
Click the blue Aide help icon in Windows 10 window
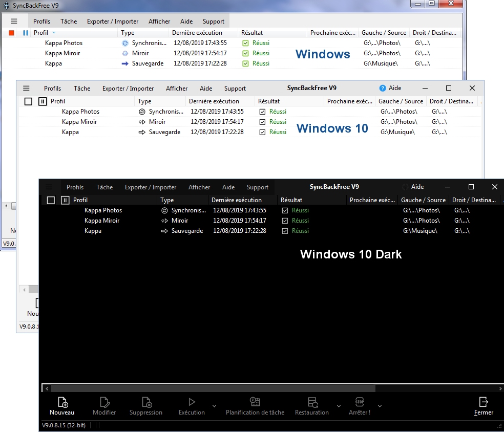coord(383,88)
